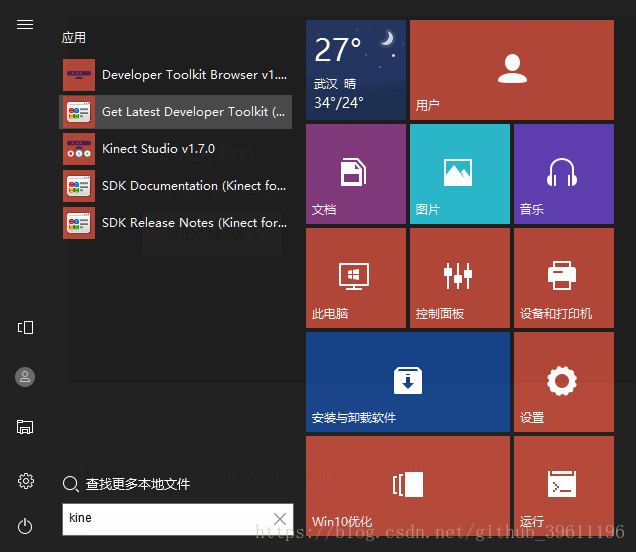Click the power button in sidebar
Image resolution: width=636 pixels, height=552 pixels.
[25, 526]
